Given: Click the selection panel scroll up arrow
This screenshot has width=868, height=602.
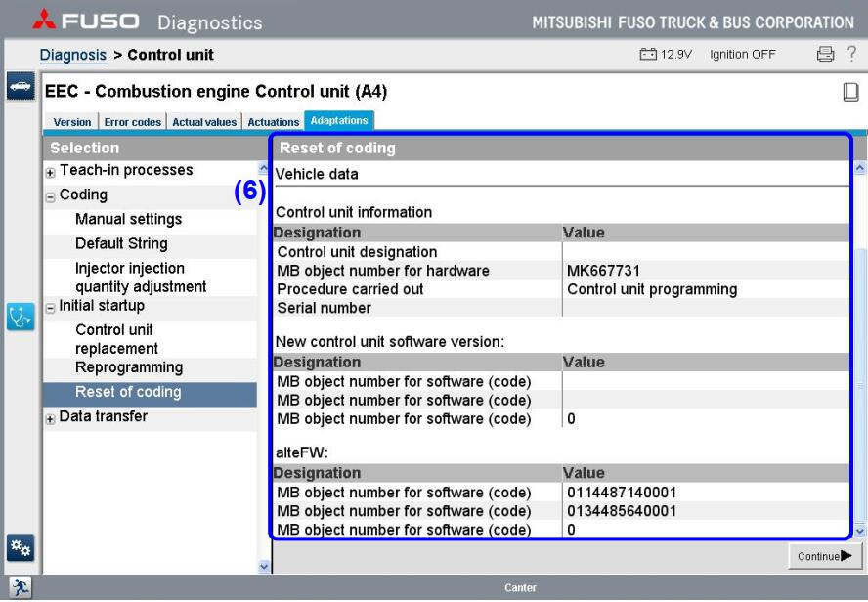Looking at the screenshot, I should click(x=264, y=167).
